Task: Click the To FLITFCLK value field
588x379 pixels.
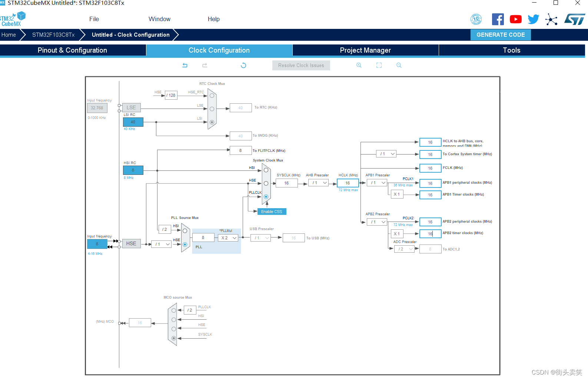Action: point(240,150)
